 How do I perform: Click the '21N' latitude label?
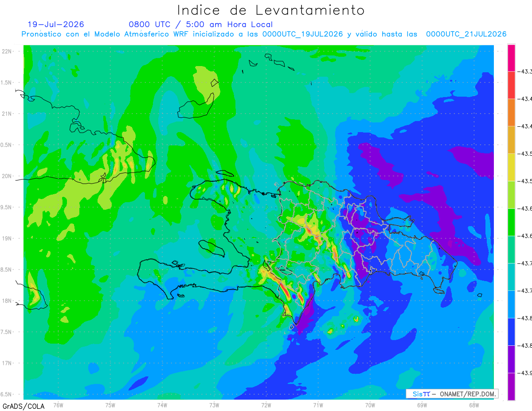tap(8, 114)
